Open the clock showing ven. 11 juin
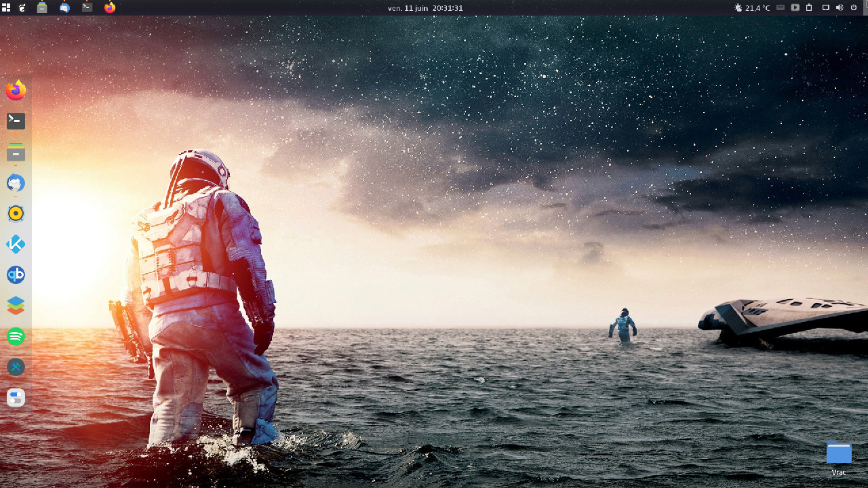Image resolution: width=868 pixels, height=488 pixels. 425,8
